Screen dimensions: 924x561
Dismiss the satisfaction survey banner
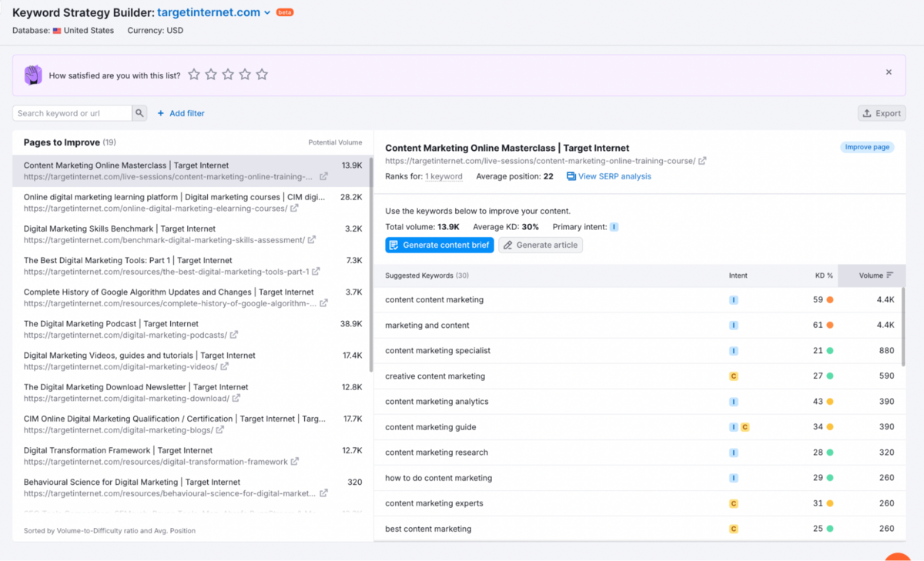pyautogui.click(x=889, y=72)
